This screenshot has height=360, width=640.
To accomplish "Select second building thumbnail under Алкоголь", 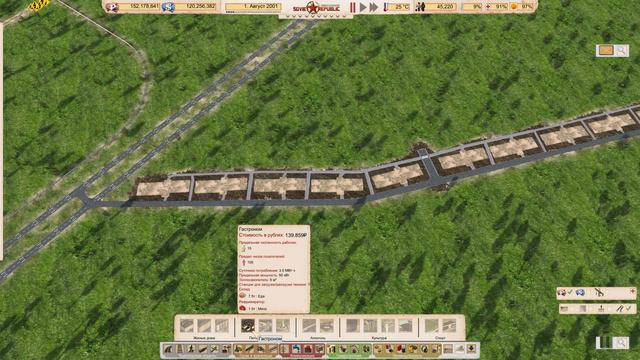I will (327, 326).
